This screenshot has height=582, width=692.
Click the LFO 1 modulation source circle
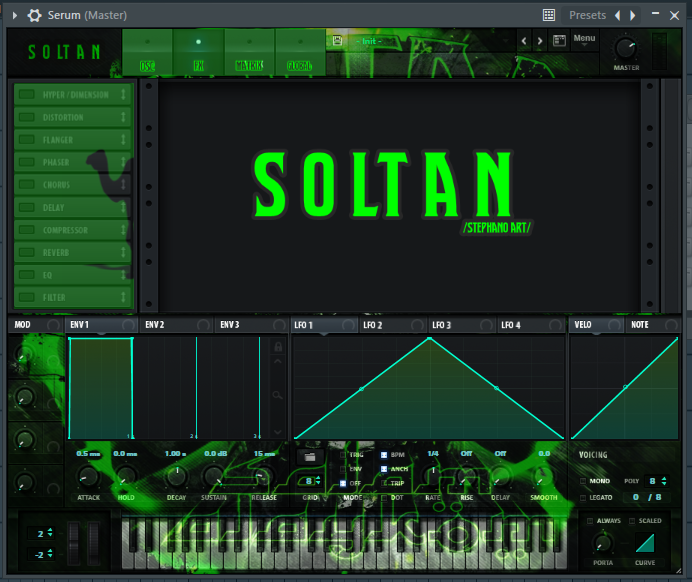coord(348,325)
